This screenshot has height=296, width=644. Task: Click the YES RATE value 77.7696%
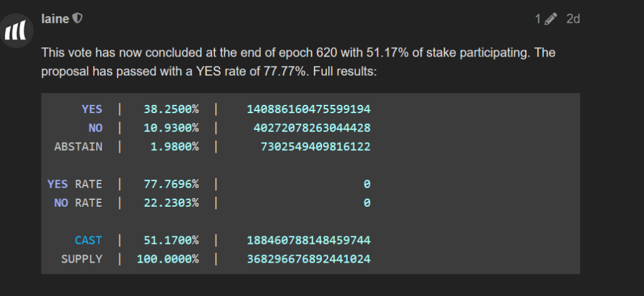click(171, 184)
